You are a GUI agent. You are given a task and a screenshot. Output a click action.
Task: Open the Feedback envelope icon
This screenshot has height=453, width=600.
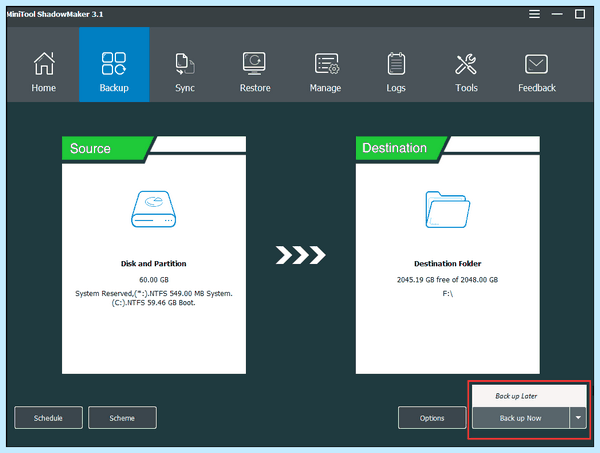tap(536, 64)
